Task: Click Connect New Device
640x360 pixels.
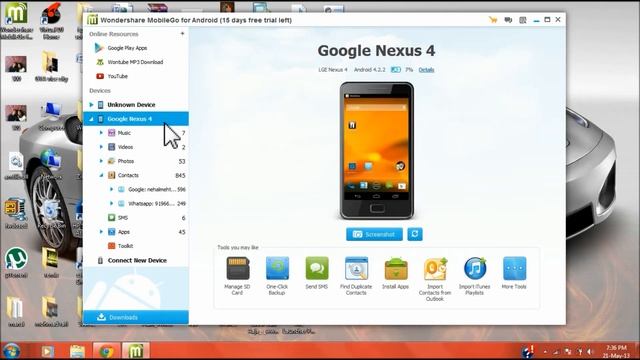Action: tap(136, 260)
